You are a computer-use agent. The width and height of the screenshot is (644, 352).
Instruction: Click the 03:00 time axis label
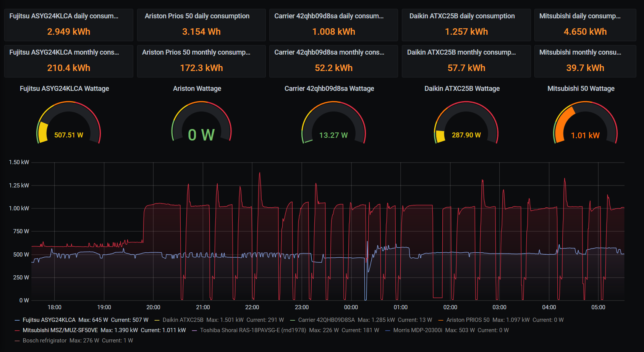[499, 307]
